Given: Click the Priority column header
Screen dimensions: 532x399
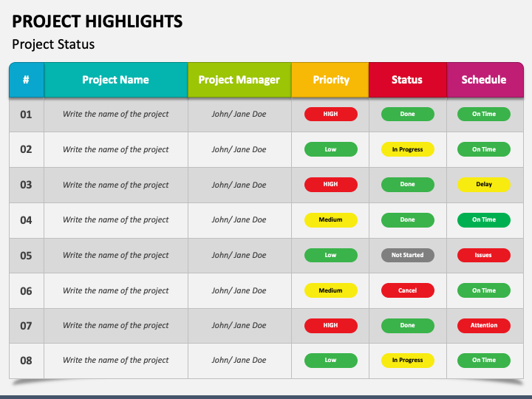Looking at the screenshot, I should coord(330,80).
